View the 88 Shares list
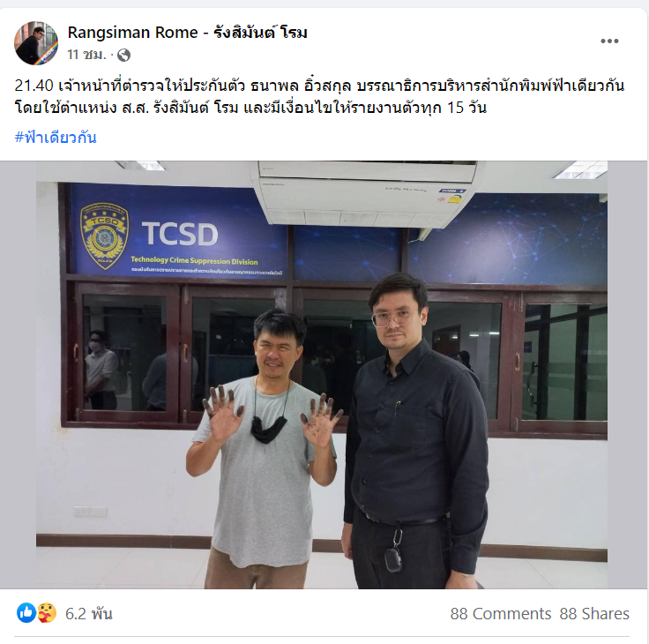The width and height of the screenshot is (649, 644). point(594,613)
